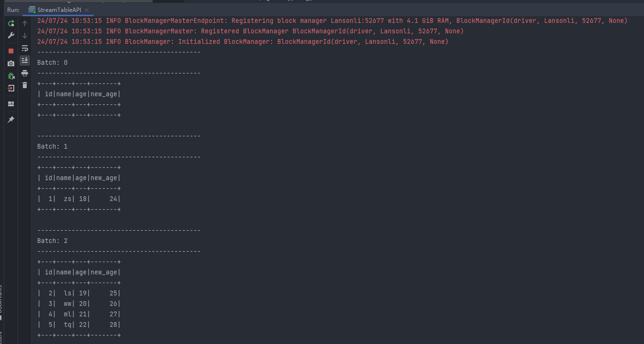This screenshot has width=644, height=344.
Task: Open the wrench run configuration icon
Action: point(11,35)
